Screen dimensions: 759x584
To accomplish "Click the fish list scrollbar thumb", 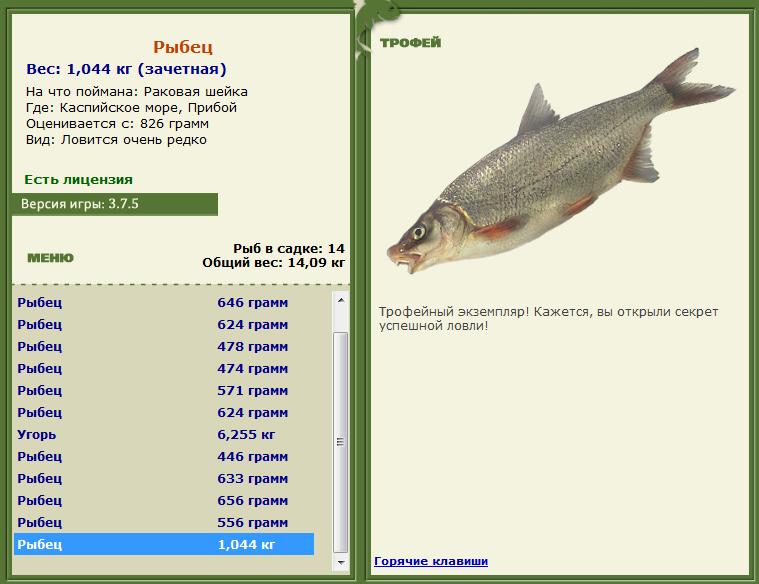I will tap(341, 442).
